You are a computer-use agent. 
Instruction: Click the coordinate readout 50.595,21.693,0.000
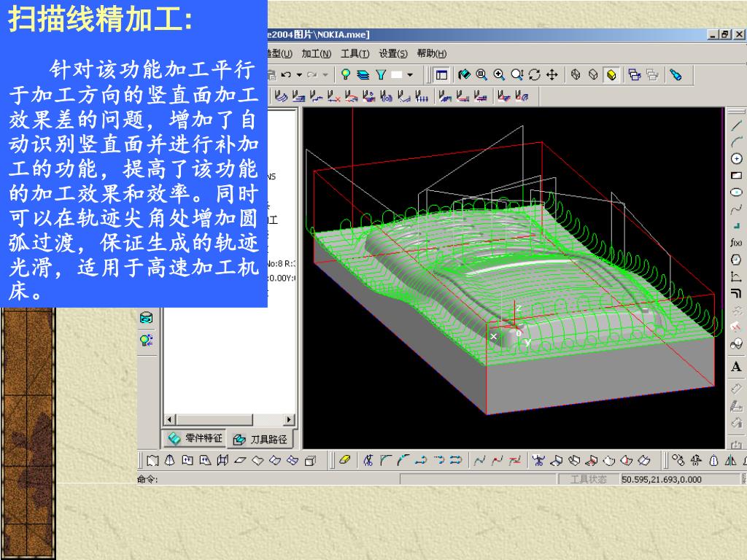point(661,479)
